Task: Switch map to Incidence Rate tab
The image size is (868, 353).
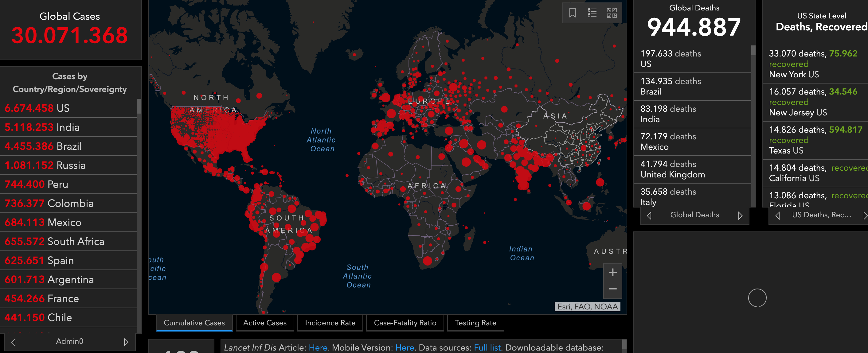Action: click(330, 323)
